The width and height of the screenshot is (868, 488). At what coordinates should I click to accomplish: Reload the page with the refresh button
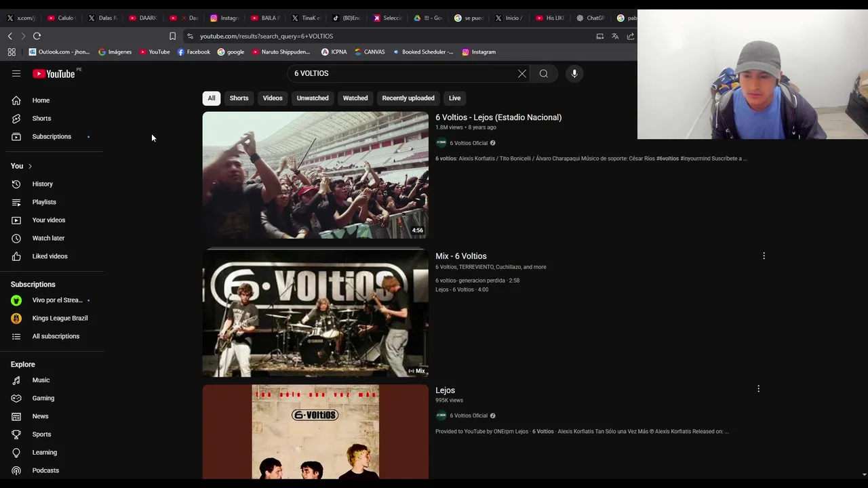coord(37,36)
